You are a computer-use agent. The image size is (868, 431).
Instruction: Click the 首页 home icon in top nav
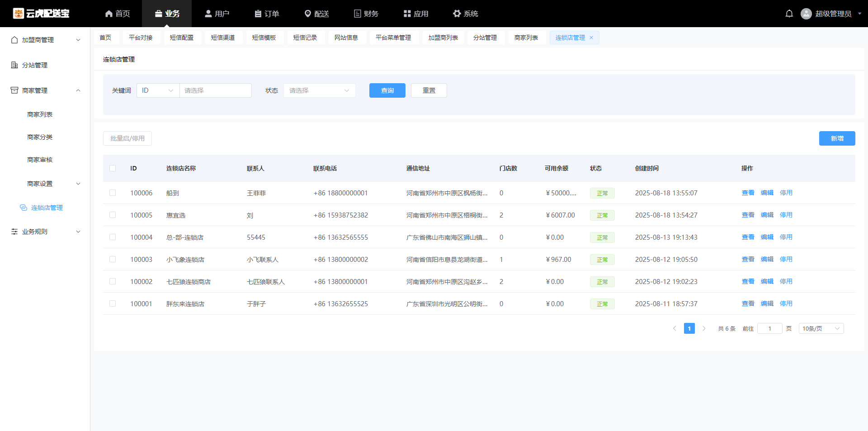[109, 14]
